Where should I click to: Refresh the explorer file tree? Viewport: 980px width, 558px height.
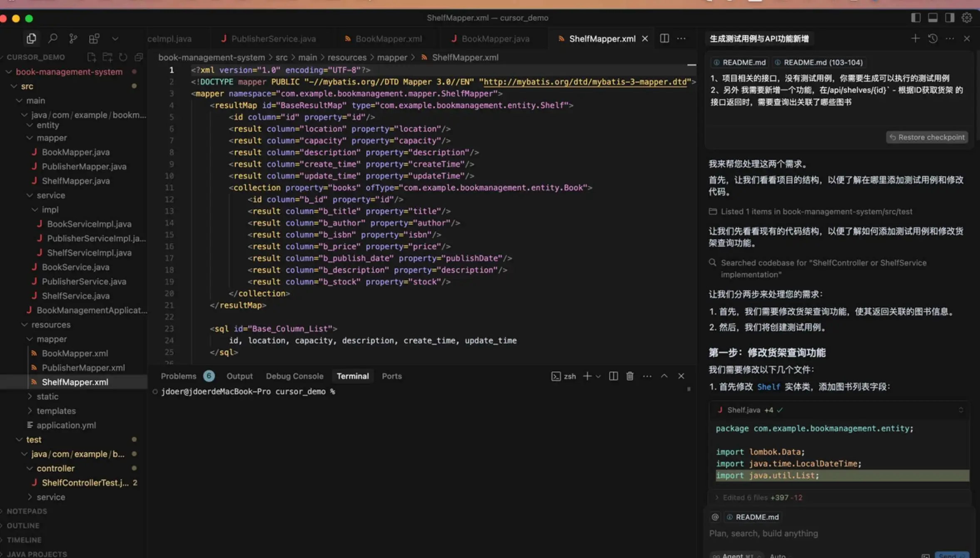123,57
